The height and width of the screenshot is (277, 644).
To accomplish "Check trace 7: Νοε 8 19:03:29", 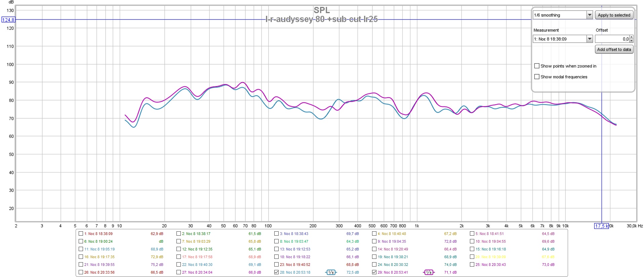I will click(178, 241).
